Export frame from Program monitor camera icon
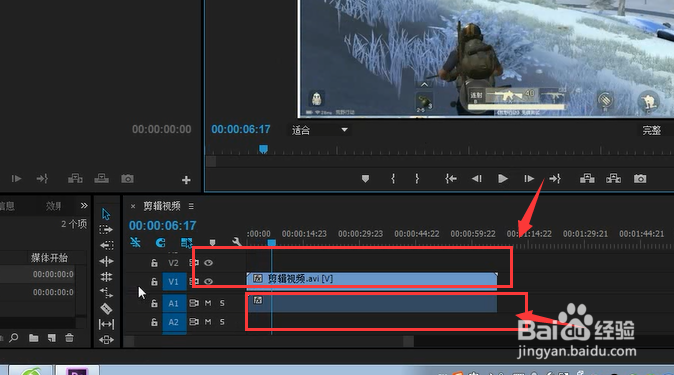The image size is (674, 375). coord(640,178)
